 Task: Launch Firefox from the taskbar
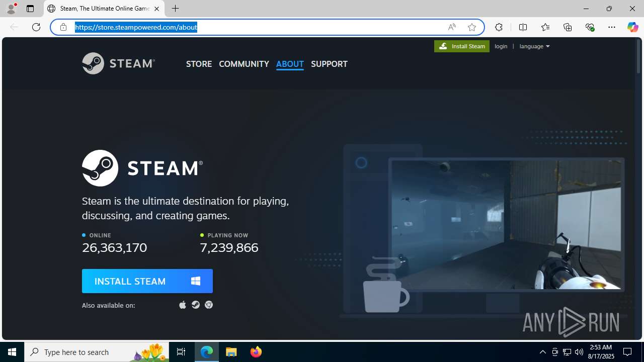256,352
